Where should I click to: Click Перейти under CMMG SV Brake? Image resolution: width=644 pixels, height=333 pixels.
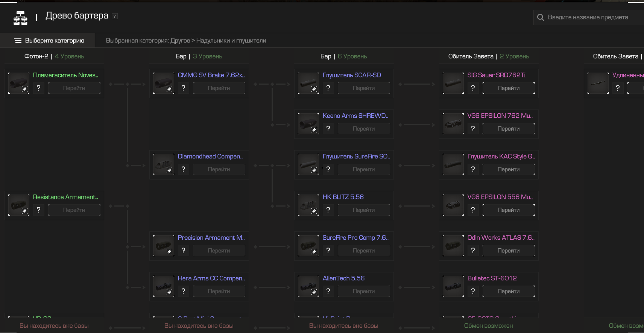(219, 88)
